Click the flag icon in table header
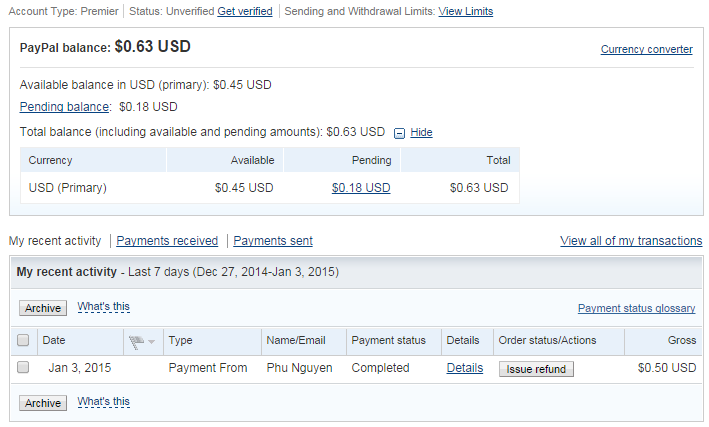 point(137,341)
